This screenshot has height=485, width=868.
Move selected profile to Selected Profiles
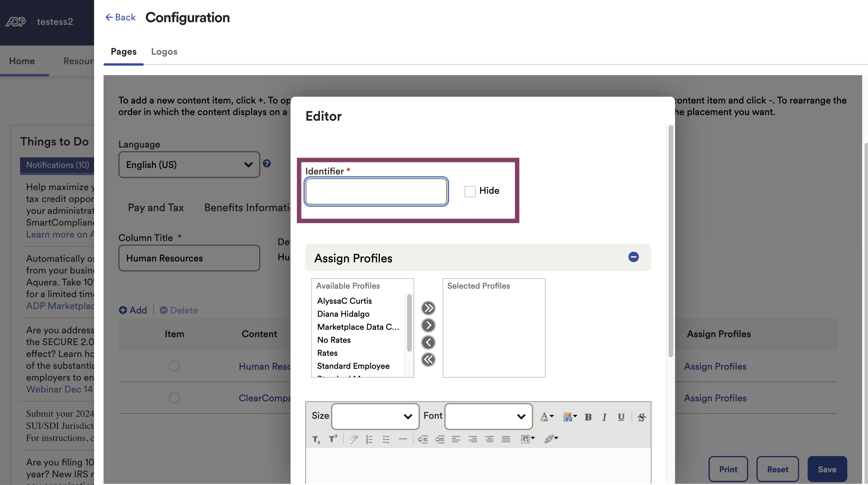click(x=428, y=325)
